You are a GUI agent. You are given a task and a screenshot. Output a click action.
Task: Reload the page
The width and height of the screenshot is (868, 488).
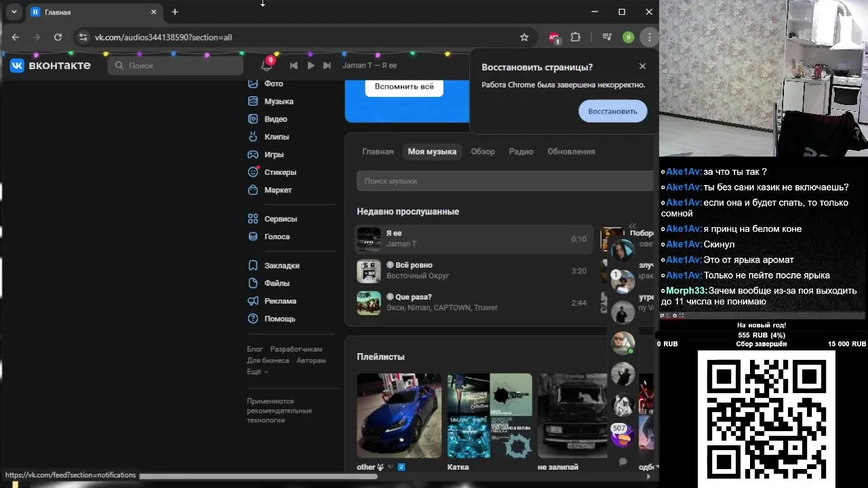coord(58,37)
